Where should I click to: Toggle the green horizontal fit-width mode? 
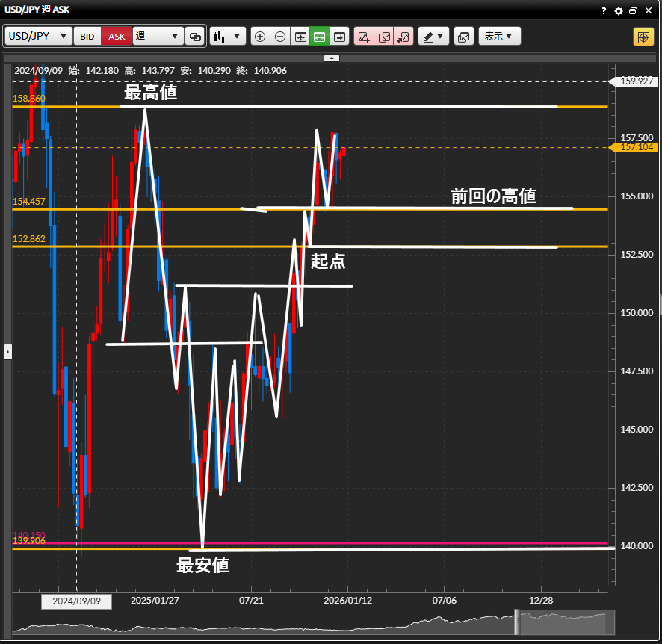[320, 37]
